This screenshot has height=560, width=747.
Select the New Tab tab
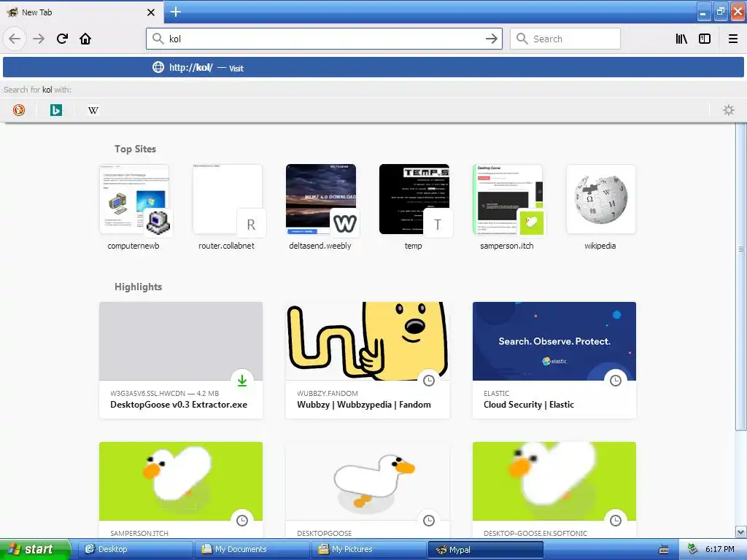click(x=81, y=12)
